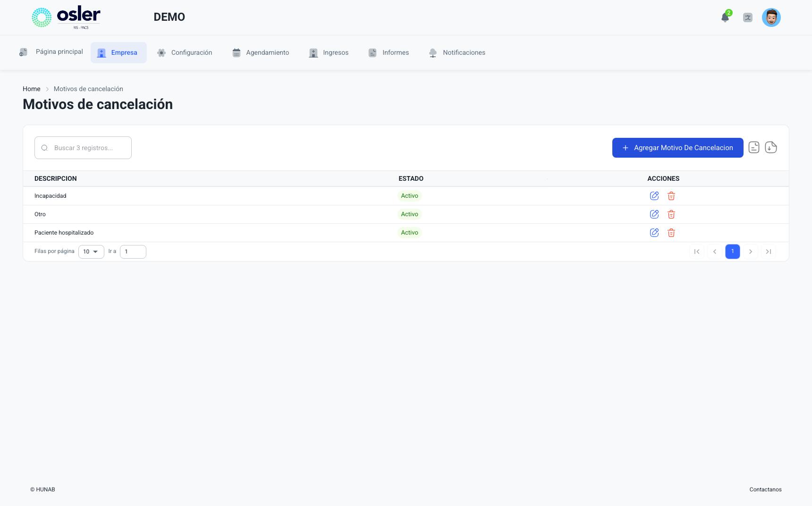Click Agregar Motivo De Cancelacion button

coord(678,148)
